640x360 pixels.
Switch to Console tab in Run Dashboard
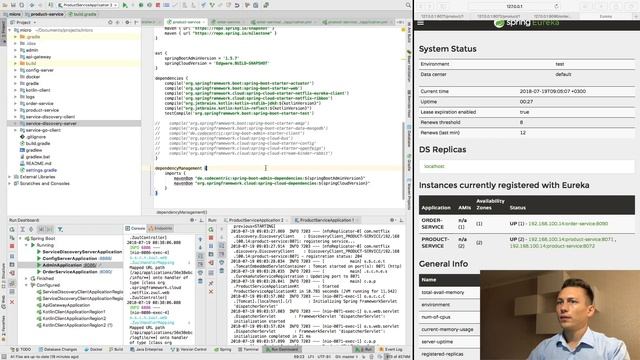click(x=136, y=229)
